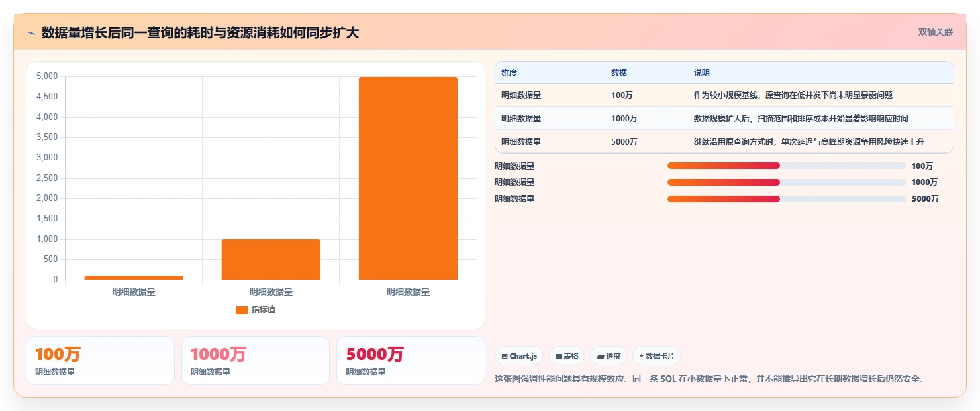Image resolution: width=980 pixels, height=411 pixels.
Task: Click the 数据 column header
Action: [x=619, y=72]
